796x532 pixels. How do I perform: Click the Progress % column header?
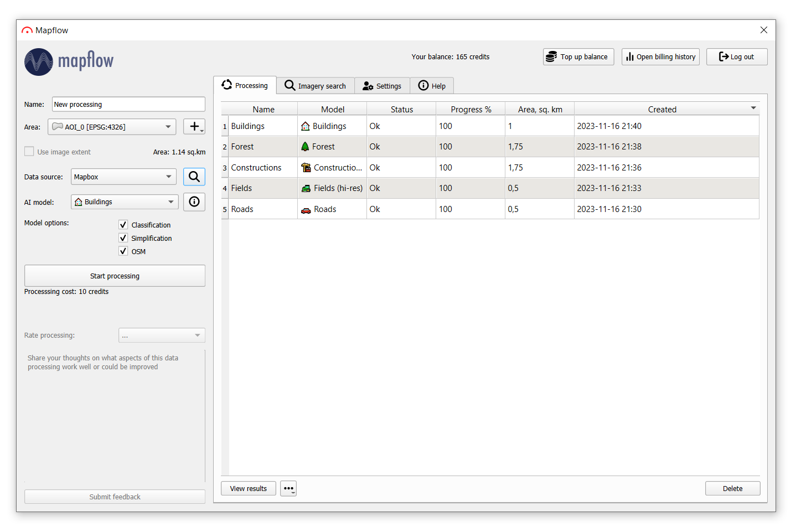(x=471, y=109)
